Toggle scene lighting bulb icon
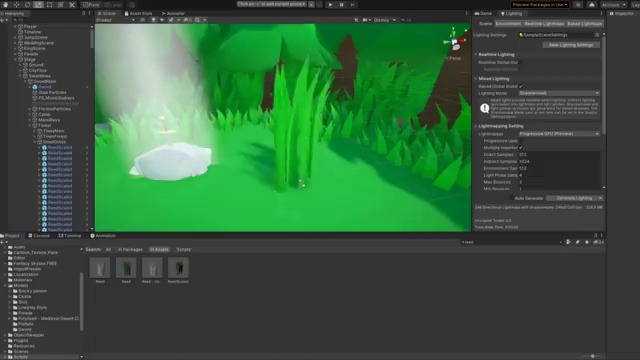Screen dimensions: 640x360 pos(153,20)
